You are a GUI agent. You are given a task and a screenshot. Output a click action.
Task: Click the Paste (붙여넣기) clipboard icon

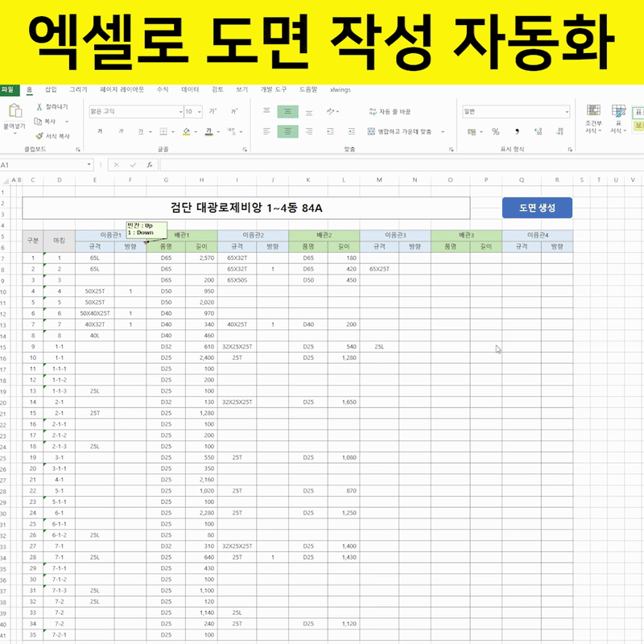click(x=14, y=113)
